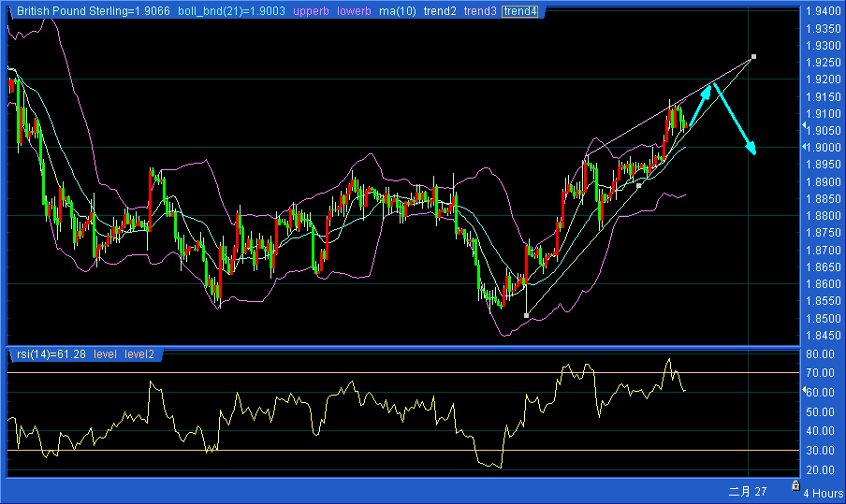Click the padlock icon near the timeframe

pos(795,486)
